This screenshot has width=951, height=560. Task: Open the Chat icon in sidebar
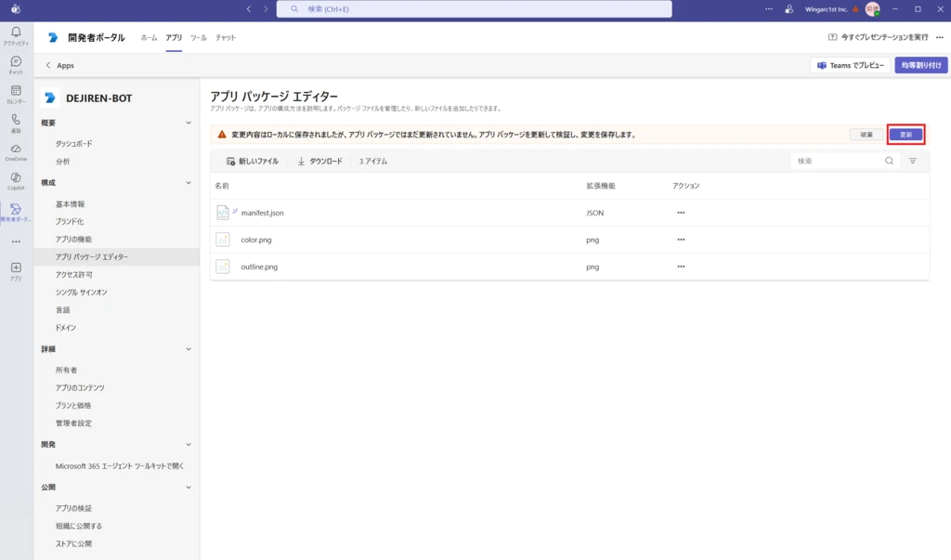click(x=16, y=65)
